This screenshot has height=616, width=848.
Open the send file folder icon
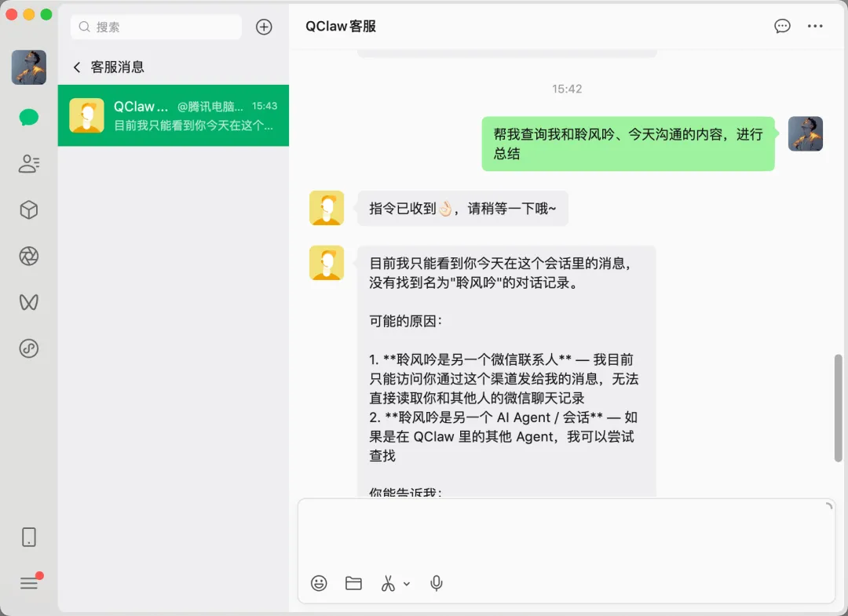click(353, 583)
